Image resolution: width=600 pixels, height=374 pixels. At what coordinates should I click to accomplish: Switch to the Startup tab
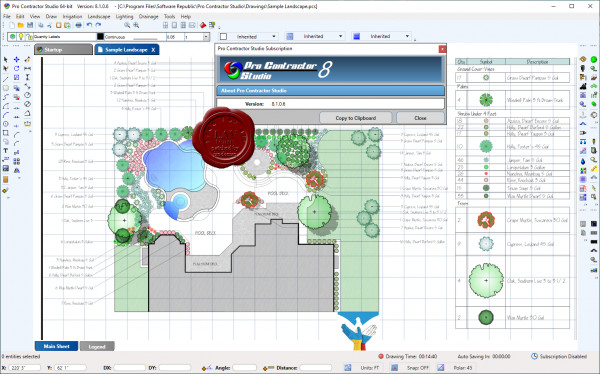(63, 50)
